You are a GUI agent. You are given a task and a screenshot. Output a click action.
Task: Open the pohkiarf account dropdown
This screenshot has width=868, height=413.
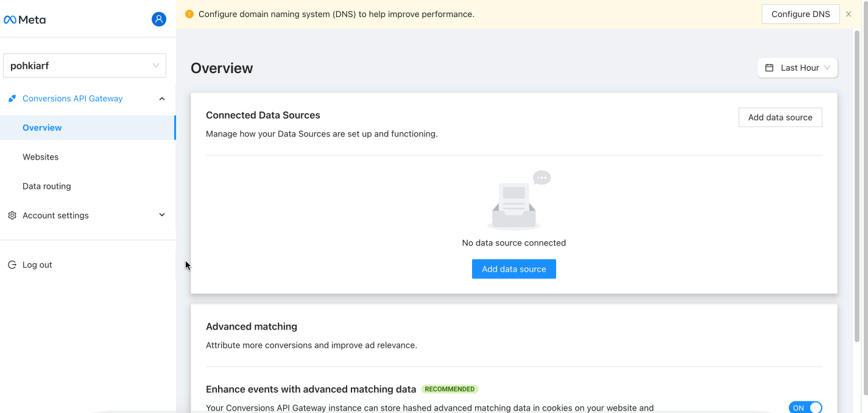85,66
